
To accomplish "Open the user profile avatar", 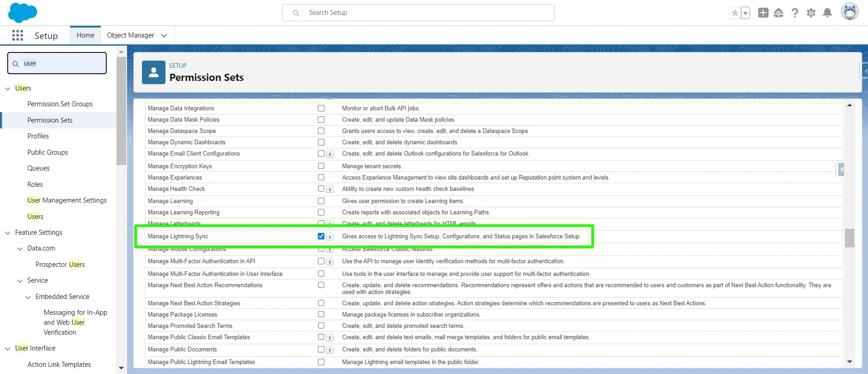I will tap(849, 12).
